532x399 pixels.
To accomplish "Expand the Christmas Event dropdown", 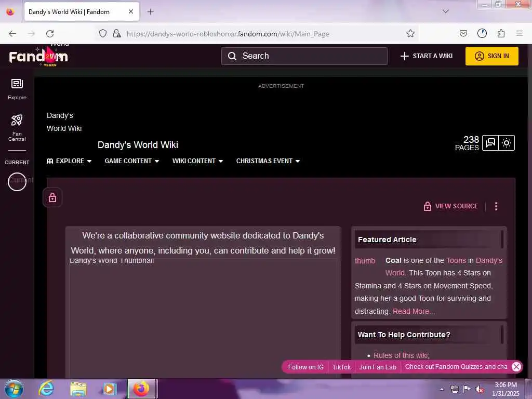I will pos(268,161).
